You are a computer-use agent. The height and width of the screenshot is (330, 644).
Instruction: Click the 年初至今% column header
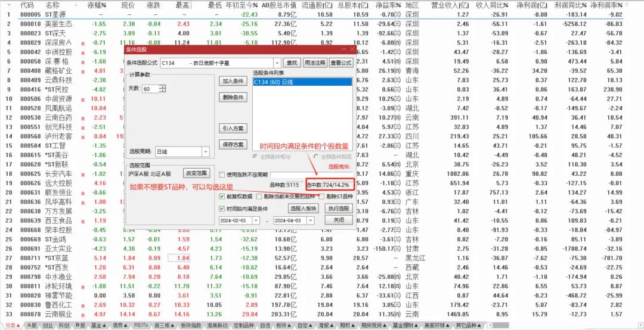tap(242, 5)
